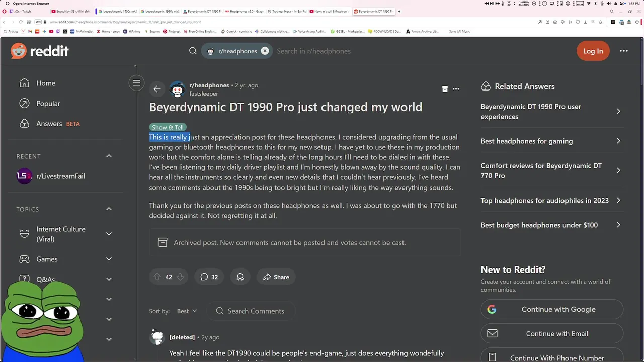Open 'Comfort reviews for Beyerdynamic DT 770 Pro'
Screen dimensions: 644x362
pyautogui.click(x=551, y=170)
